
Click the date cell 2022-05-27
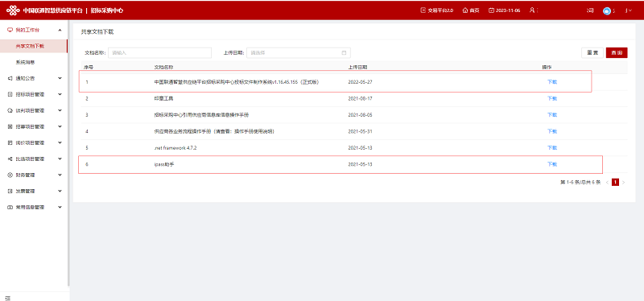click(x=360, y=82)
